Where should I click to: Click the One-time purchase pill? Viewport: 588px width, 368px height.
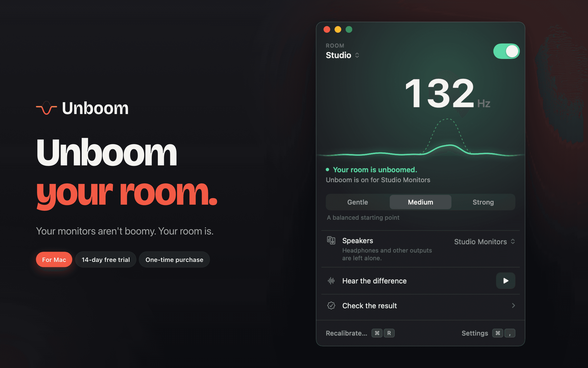coord(174,259)
